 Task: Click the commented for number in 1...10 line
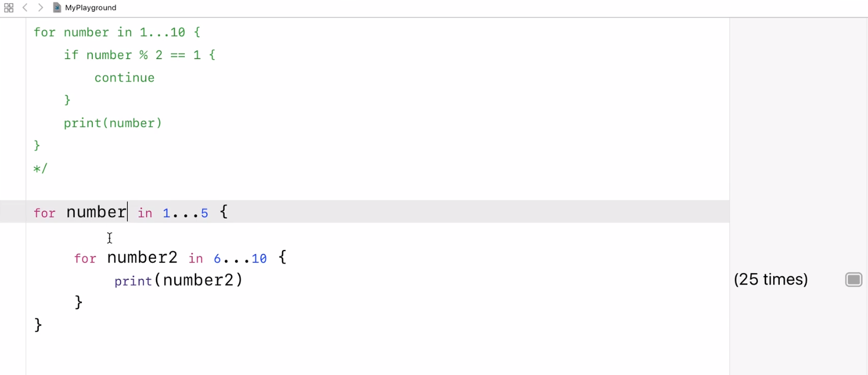pyautogui.click(x=117, y=32)
